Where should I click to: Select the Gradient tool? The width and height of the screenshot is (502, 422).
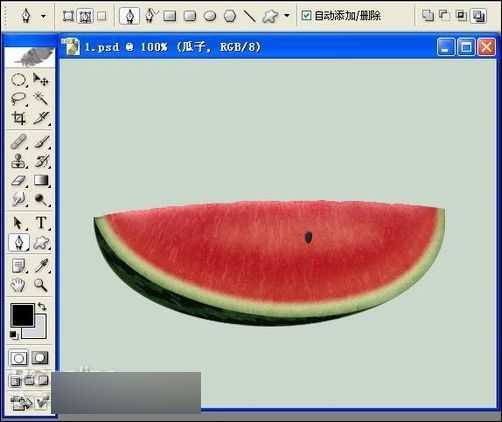[x=41, y=181]
